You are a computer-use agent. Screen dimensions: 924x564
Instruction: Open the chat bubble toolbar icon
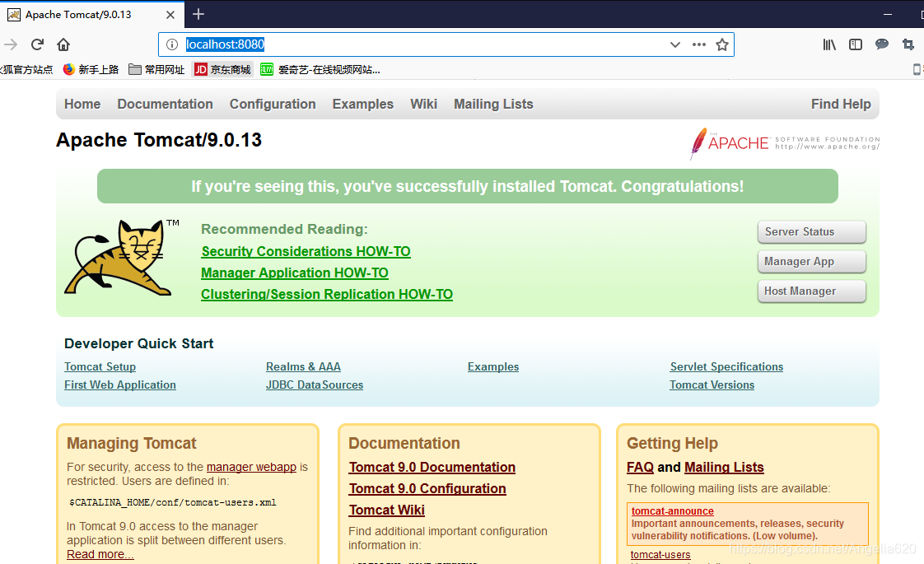point(881,44)
